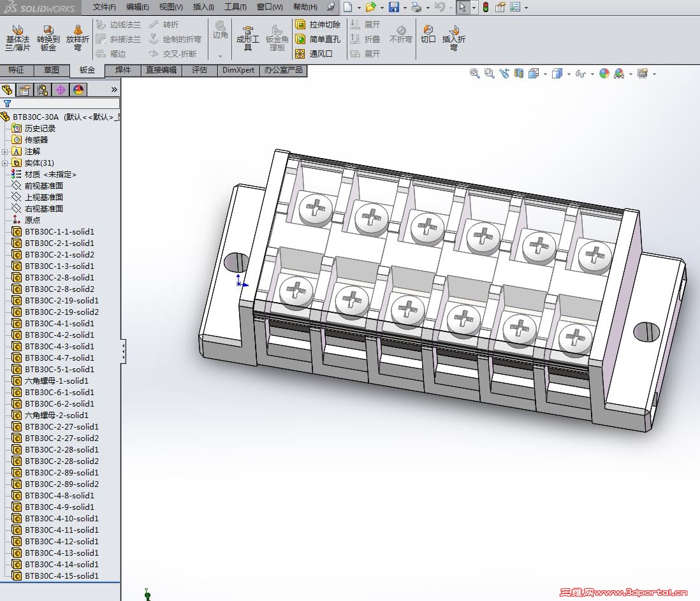Switch to the Evaluate (评估) tab
The image size is (700, 601).
point(200,70)
